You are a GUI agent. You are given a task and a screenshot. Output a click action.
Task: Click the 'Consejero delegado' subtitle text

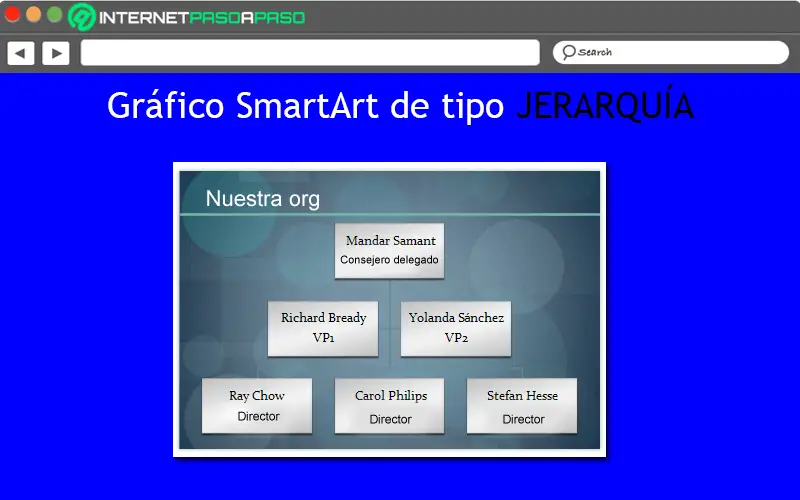(x=389, y=260)
